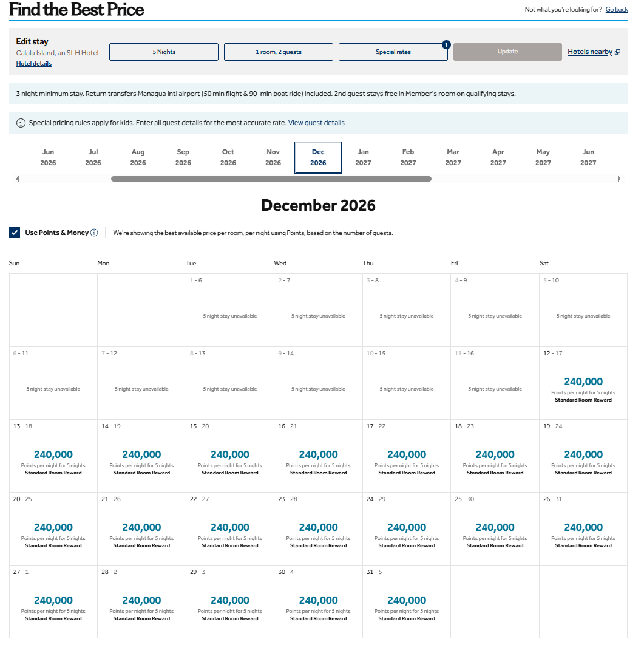Click the View guest details link
The image size is (644, 653).
316,123
